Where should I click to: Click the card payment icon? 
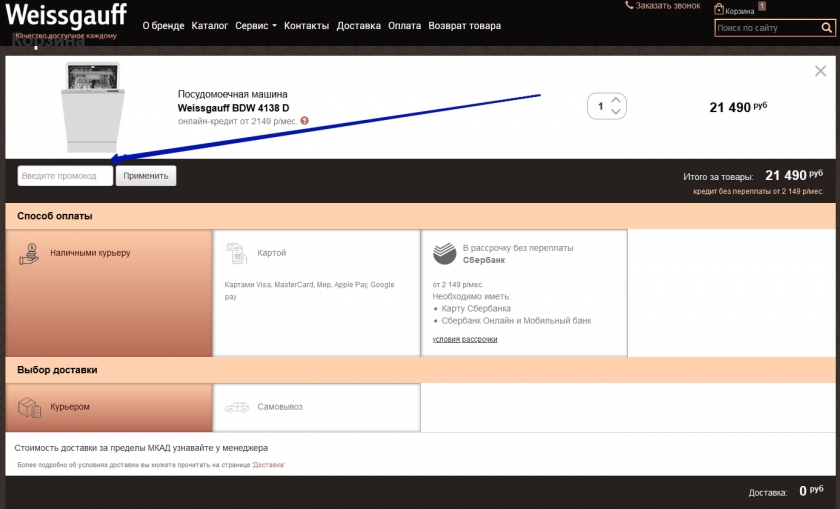(x=237, y=253)
